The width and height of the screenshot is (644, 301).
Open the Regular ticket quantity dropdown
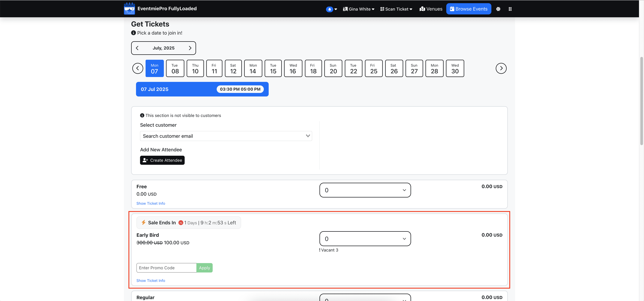point(365,297)
